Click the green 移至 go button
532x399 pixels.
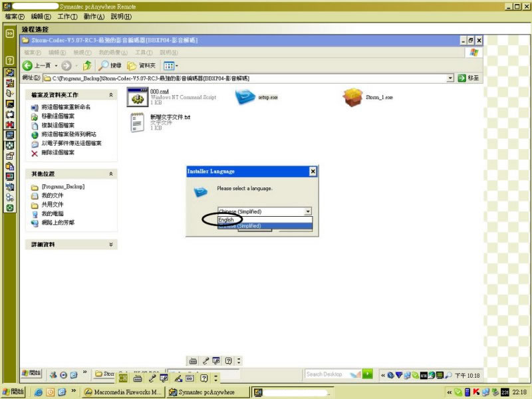(469, 78)
